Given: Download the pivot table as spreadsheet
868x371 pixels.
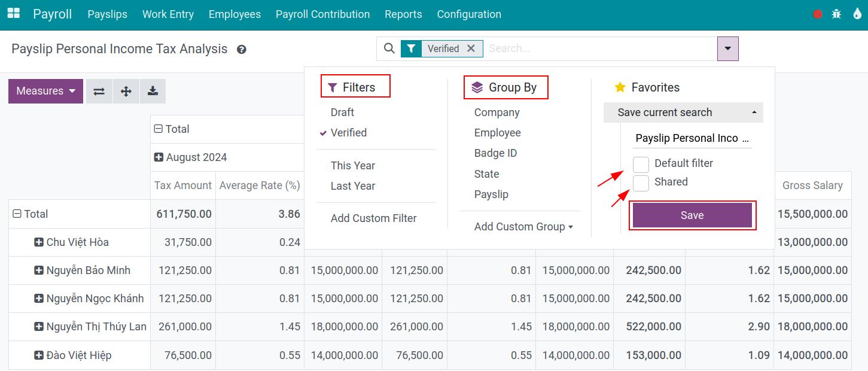Looking at the screenshot, I should click(x=153, y=92).
